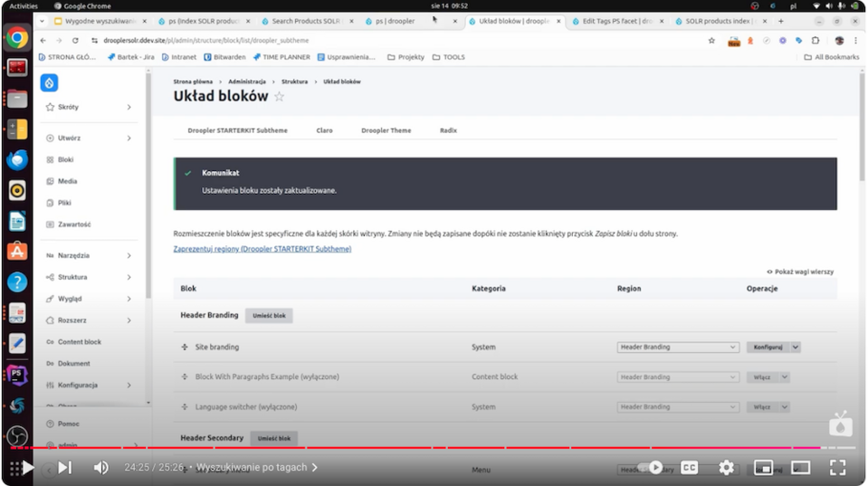Open Zaprezentuj regiony link

pyautogui.click(x=262, y=249)
